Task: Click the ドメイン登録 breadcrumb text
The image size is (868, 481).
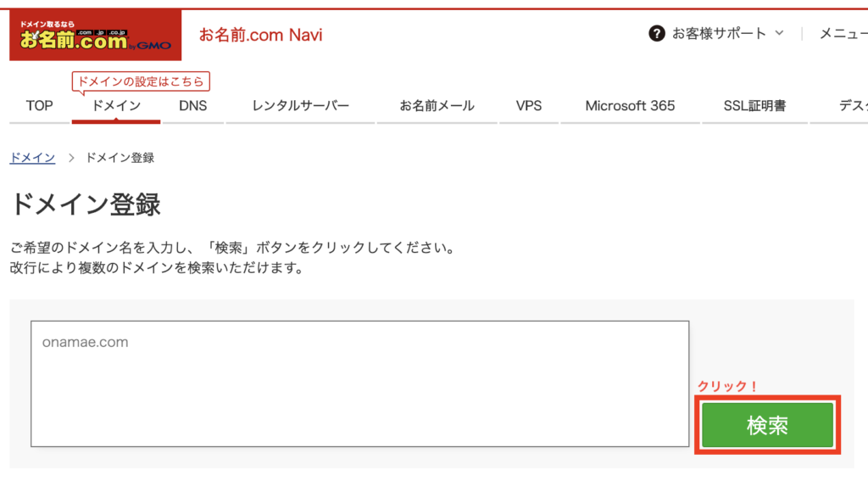Action: [120, 158]
